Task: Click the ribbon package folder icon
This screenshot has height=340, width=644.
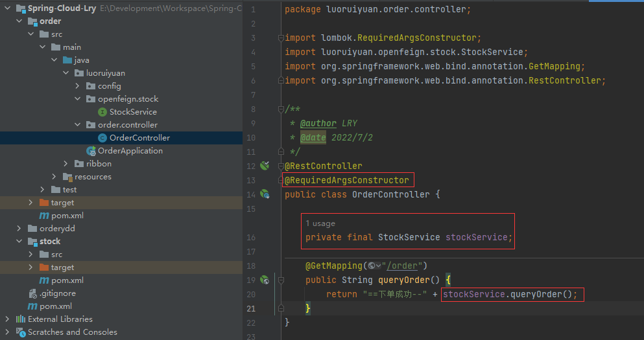Action: pyautogui.click(x=79, y=164)
